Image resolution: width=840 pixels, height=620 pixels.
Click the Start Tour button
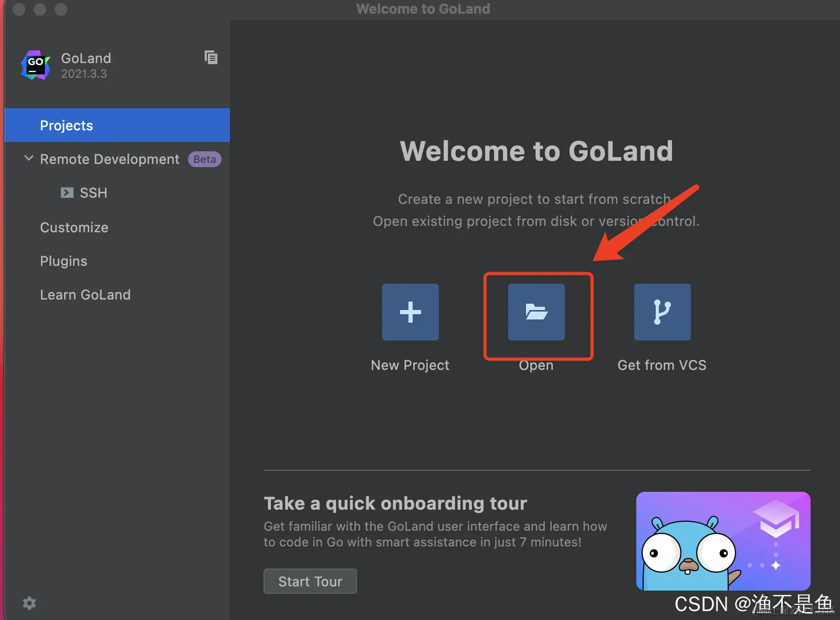(x=310, y=581)
